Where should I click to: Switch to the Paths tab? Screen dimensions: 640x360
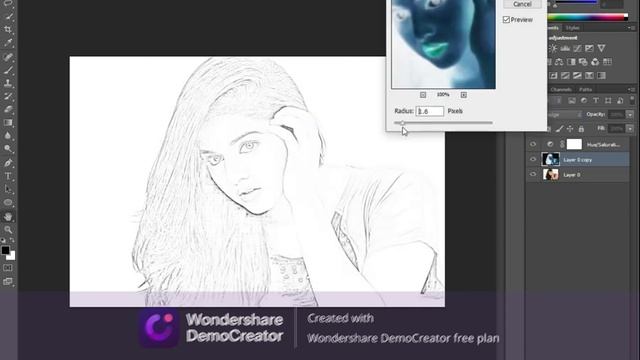tap(585, 89)
